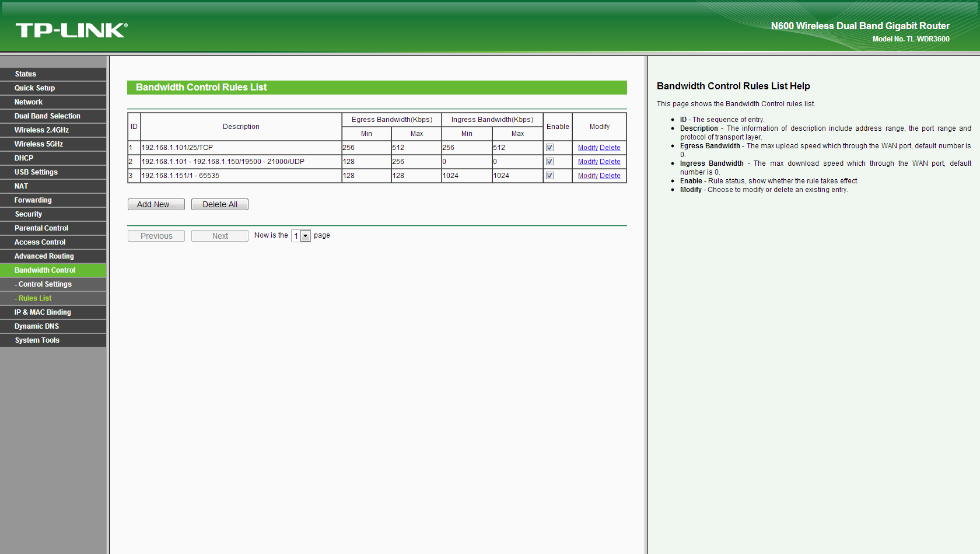Delete rule 192.168.1.151/1 - 65535
The image size is (980, 554).
click(x=610, y=176)
